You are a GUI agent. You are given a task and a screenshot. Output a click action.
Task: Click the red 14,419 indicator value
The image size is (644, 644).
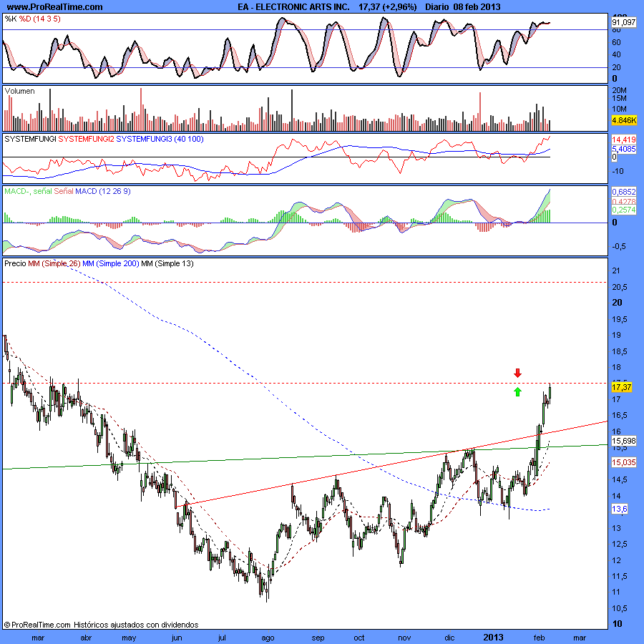623,140
